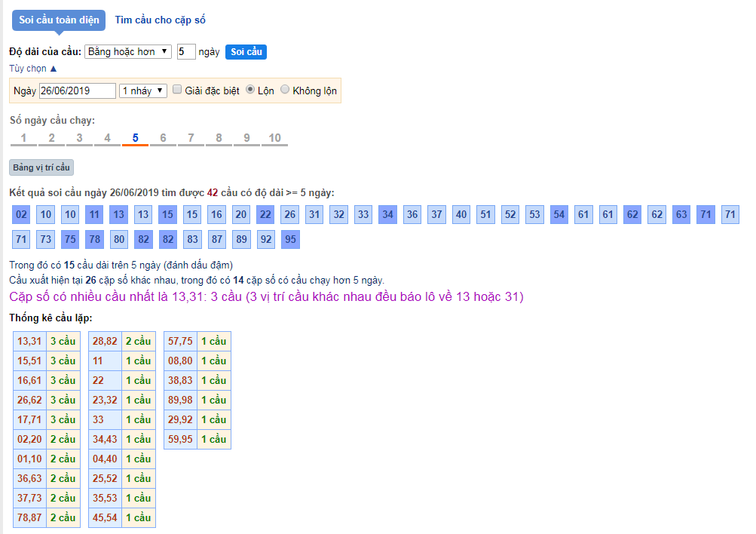Image resolution: width=756 pixels, height=534 pixels.
Task: Select number tile 02 in results
Action: [x=22, y=215]
